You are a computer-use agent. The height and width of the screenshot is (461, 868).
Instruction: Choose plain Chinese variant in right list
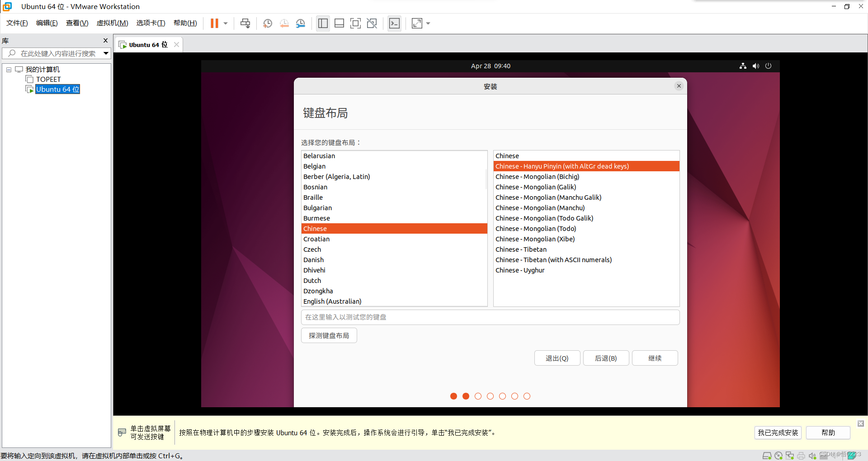point(586,156)
